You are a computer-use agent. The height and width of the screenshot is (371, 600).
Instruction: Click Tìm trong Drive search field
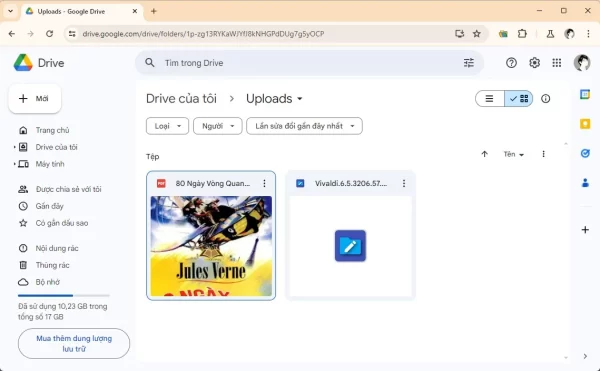pyautogui.click(x=309, y=63)
